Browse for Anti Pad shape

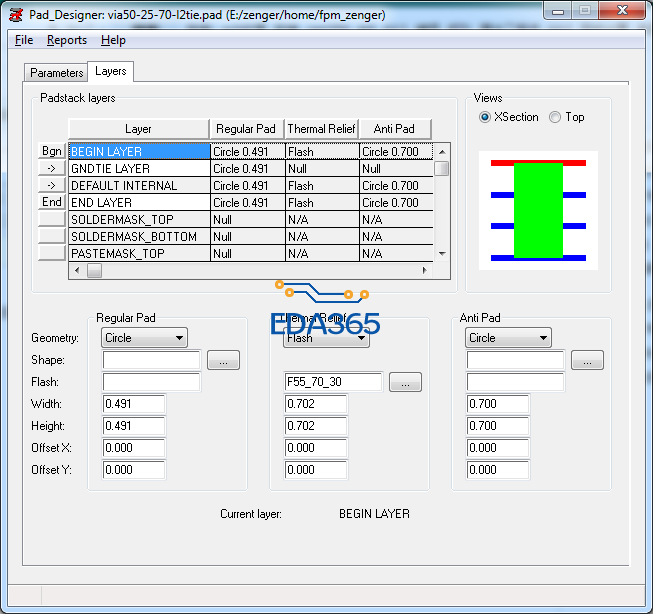point(587,360)
